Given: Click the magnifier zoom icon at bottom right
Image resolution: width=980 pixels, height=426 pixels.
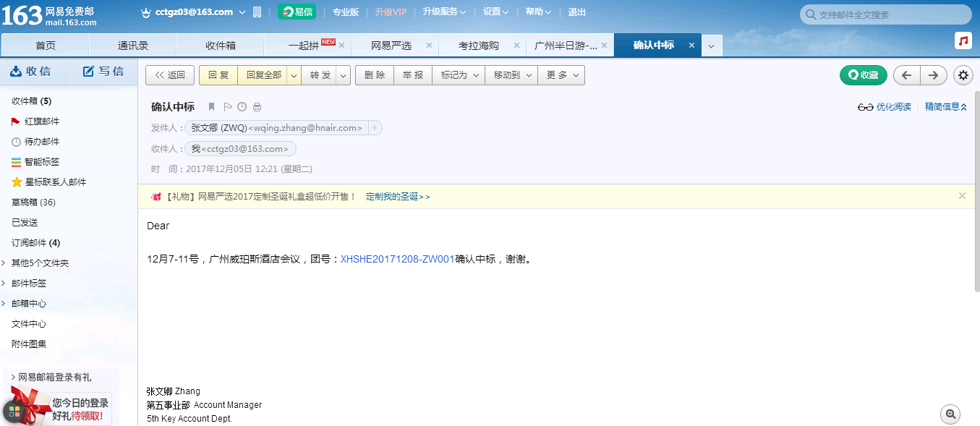Looking at the screenshot, I should pyautogui.click(x=950, y=414).
